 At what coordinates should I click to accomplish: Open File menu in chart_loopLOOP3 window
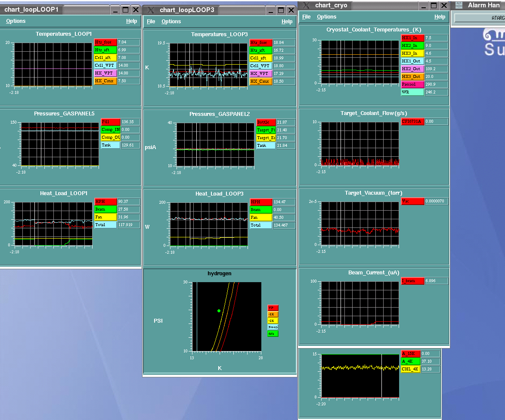pyautogui.click(x=151, y=21)
